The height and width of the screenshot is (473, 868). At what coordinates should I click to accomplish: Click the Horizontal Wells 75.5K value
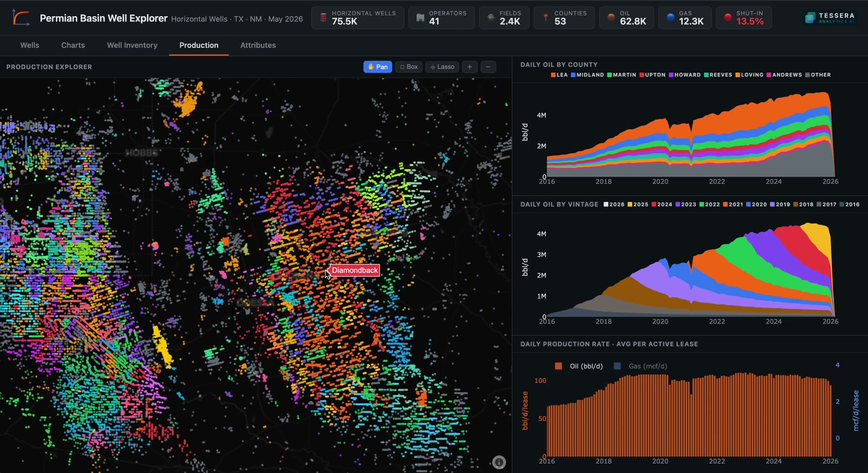point(344,22)
